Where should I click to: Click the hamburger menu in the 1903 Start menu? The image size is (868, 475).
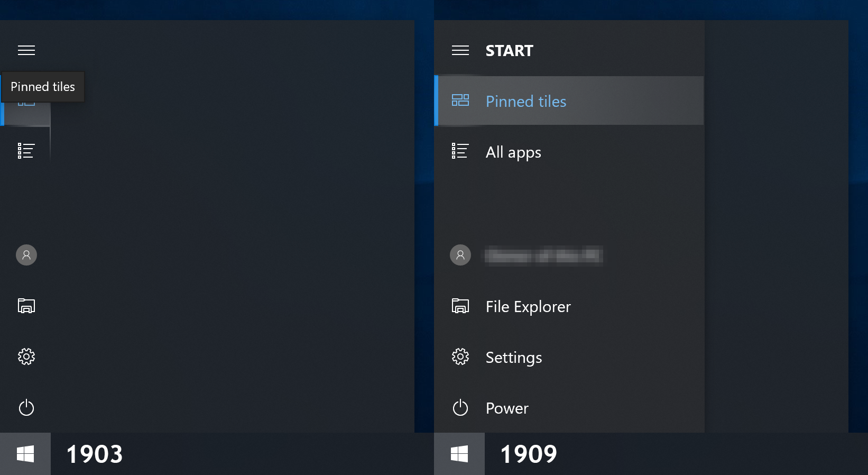click(26, 50)
